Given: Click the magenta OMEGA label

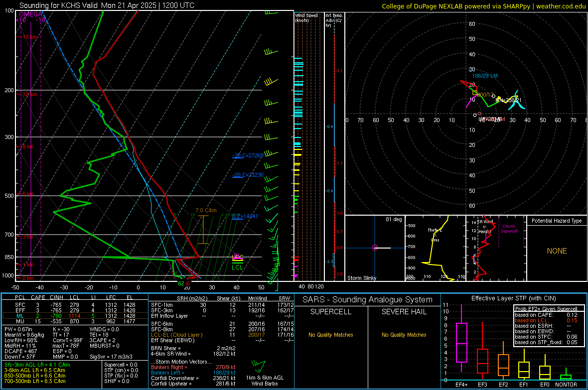Looking at the screenshot, I should (x=31, y=14).
